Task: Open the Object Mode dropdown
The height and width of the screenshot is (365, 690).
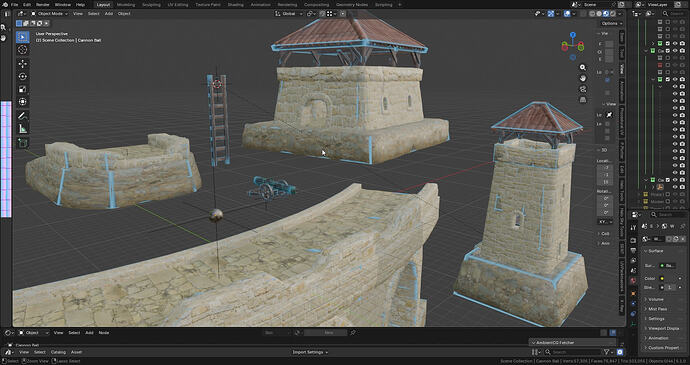Action: point(49,14)
